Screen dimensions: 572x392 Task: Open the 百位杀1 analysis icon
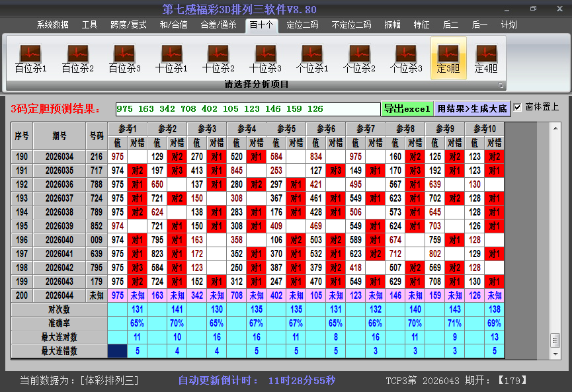coord(30,58)
